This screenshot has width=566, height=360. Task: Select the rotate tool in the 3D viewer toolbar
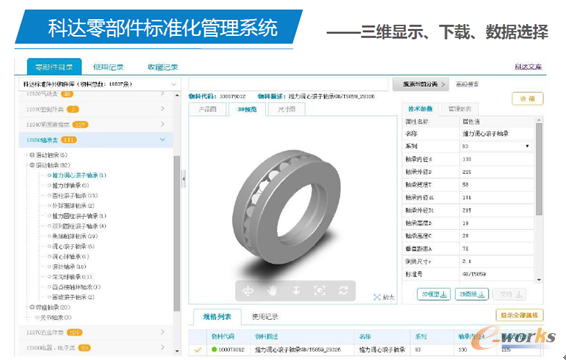[248, 291]
